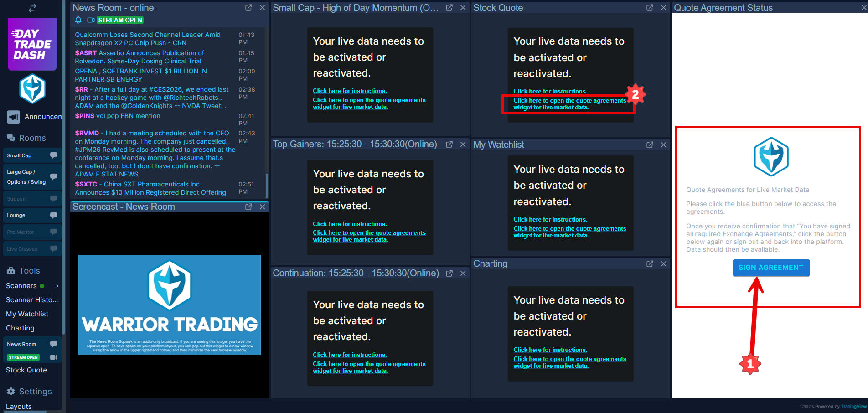
Task: Close the Quote Agreement Status panel
Action: [863, 8]
